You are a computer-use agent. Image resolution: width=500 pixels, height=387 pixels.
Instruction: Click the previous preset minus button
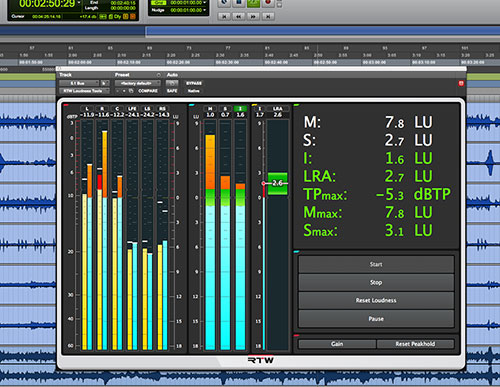pos(118,91)
